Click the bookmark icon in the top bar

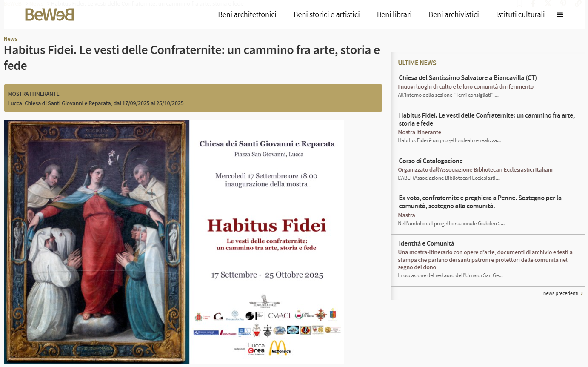[519, 3]
